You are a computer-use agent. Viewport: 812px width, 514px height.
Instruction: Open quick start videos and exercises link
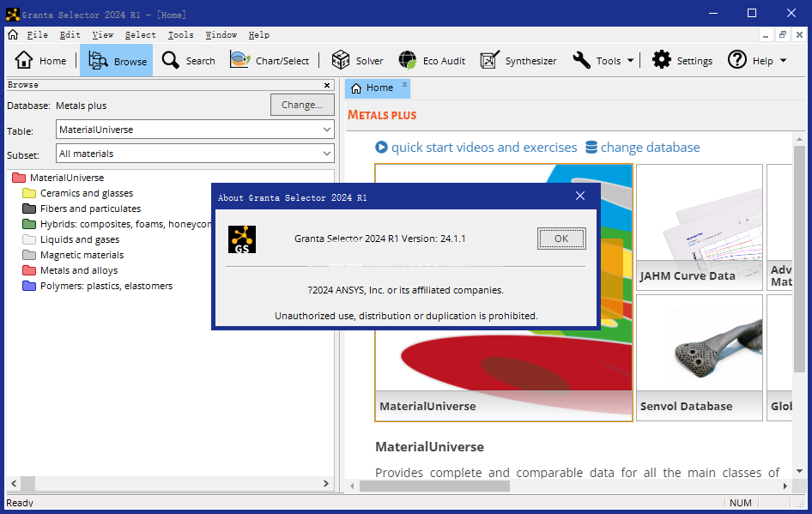pos(483,148)
